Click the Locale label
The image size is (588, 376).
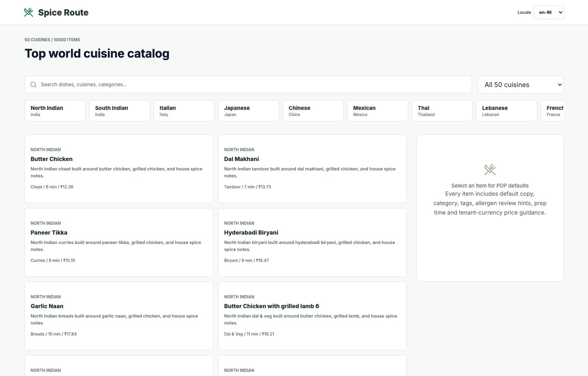[x=524, y=12]
